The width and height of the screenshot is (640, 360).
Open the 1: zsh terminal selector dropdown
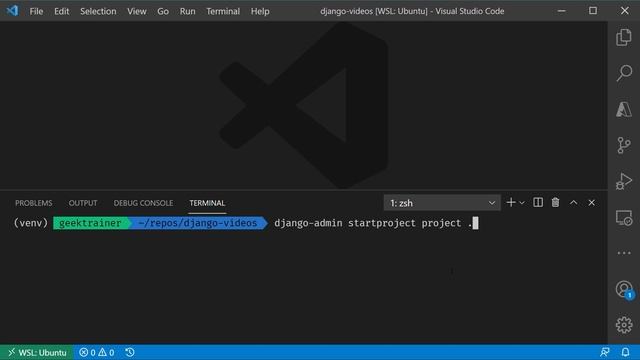point(442,203)
